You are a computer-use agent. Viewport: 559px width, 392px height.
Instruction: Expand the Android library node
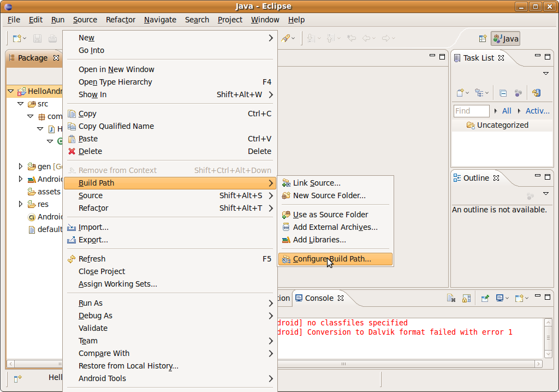[x=20, y=179]
